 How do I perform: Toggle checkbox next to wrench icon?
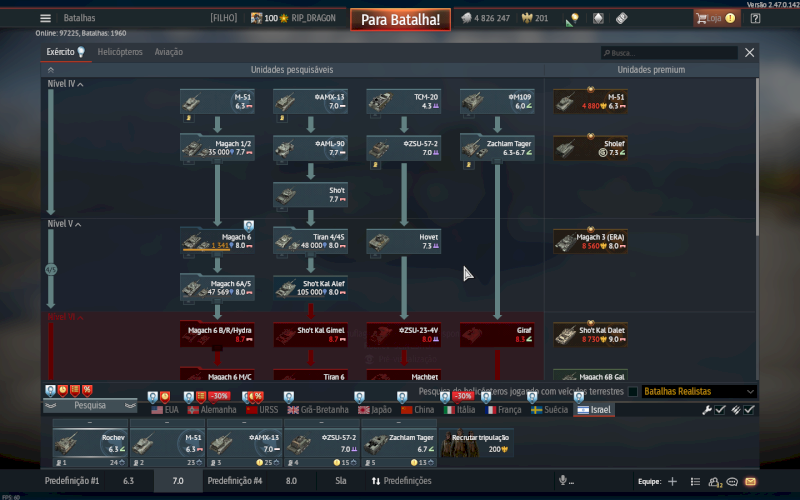pos(720,410)
